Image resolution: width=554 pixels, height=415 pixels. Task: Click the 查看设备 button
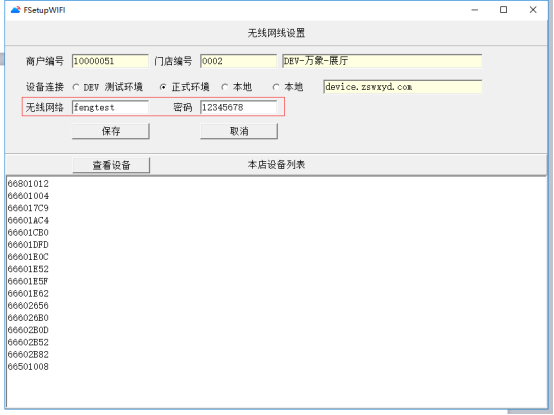pos(111,165)
